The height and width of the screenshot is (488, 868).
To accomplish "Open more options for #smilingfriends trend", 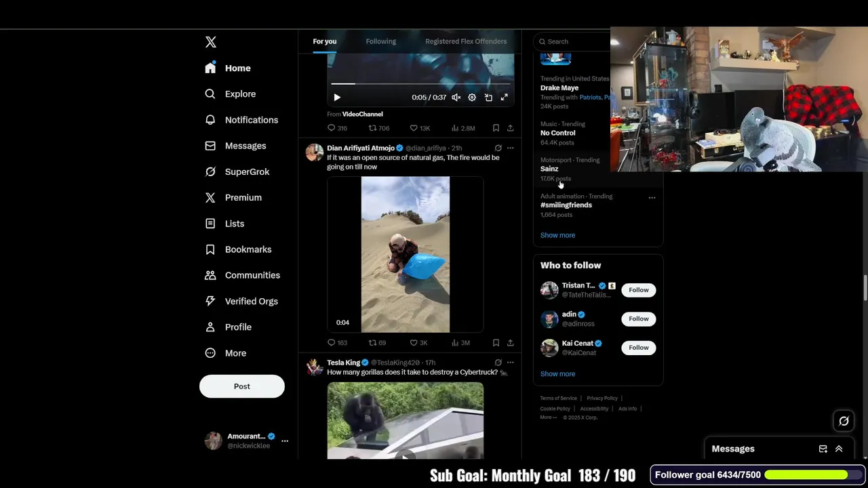I will [x=652, y=198].
